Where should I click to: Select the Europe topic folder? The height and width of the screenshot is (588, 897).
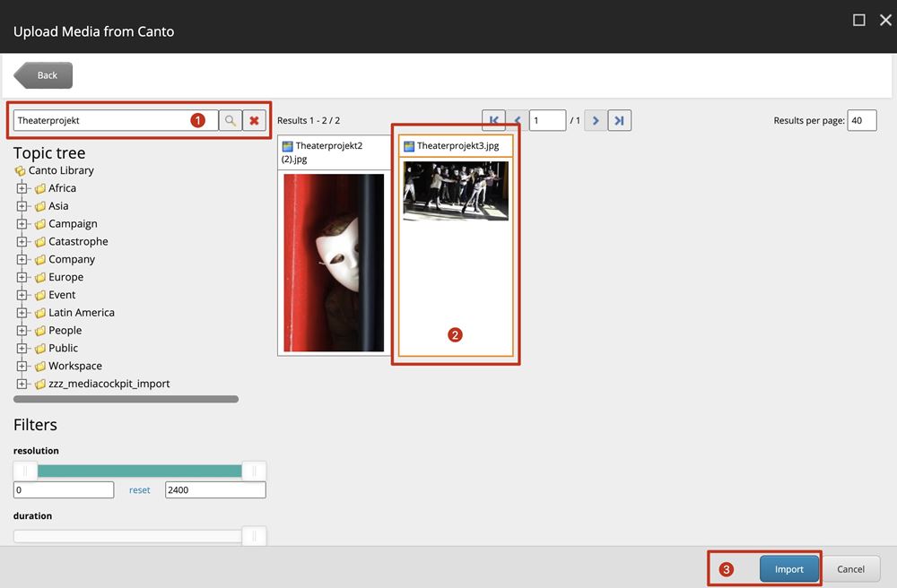[65, 277]
